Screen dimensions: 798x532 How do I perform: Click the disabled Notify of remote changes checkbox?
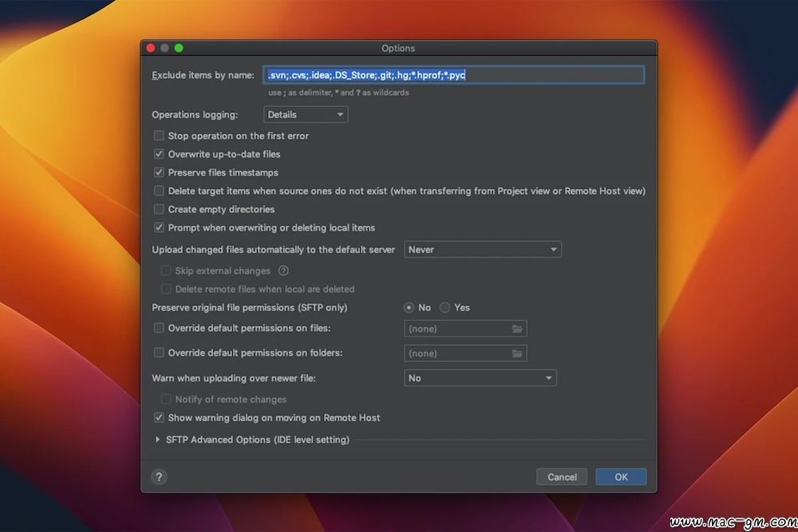pyautogui.click(x=166, y=400)
